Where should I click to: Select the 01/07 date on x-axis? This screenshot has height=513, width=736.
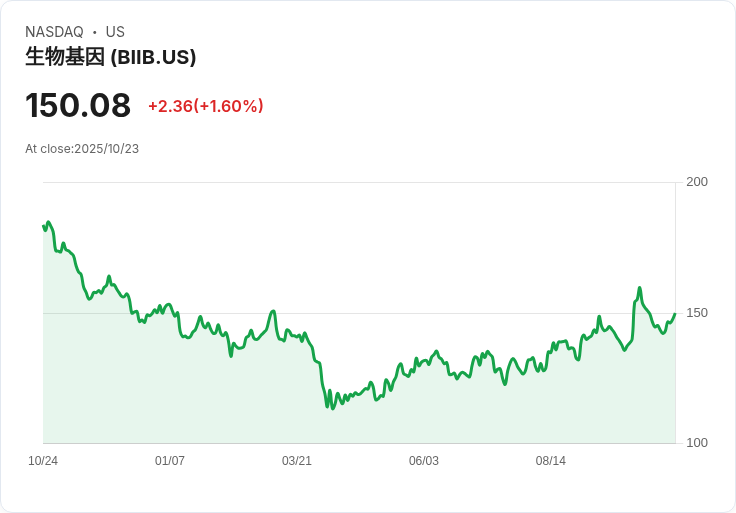(170, 461)
